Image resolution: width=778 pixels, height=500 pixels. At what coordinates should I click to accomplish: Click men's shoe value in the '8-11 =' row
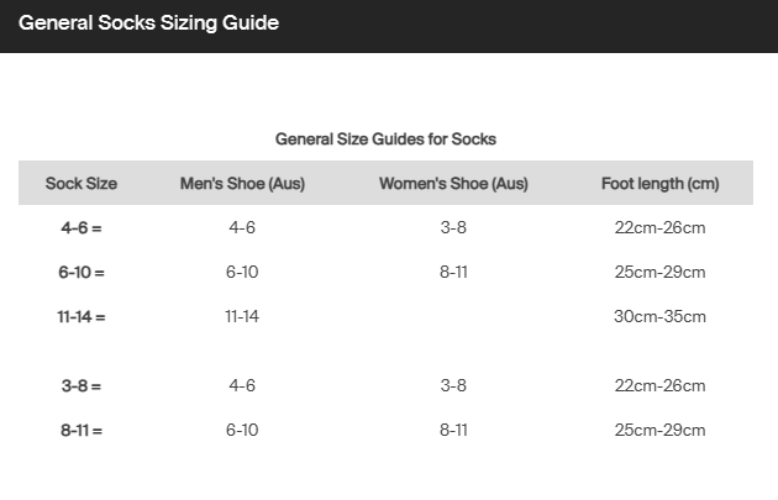(242, 430)
